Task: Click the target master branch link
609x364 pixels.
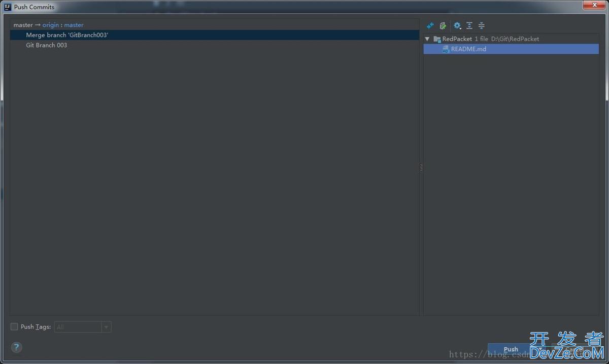Action: [x=74, y=25]
